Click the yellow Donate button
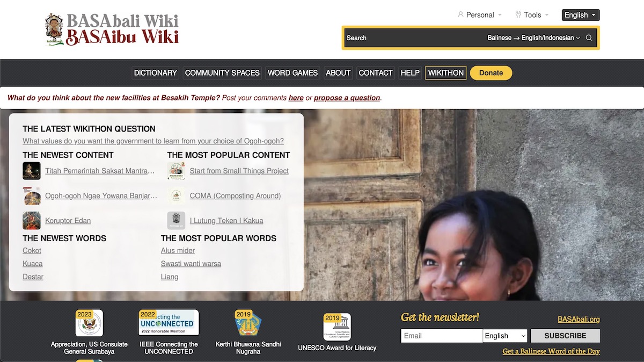This screenshot has height=362, width=644. click(491, 73)
